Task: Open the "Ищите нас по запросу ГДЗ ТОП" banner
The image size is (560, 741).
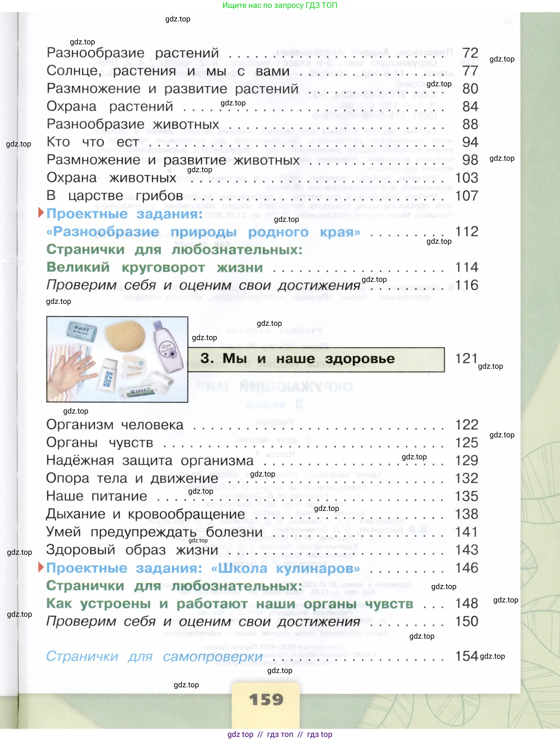Action: (280, 5)
